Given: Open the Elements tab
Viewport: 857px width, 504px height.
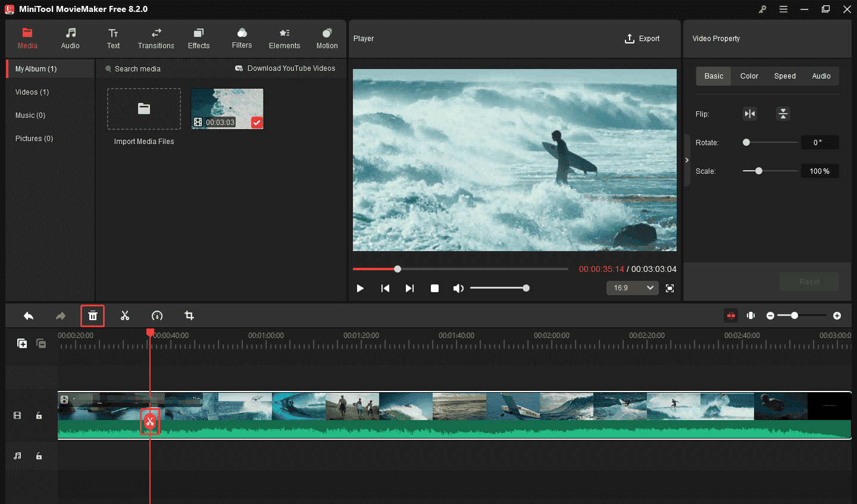Looking at the screenshot, I should pyautogui.click(x=284, y=39).
